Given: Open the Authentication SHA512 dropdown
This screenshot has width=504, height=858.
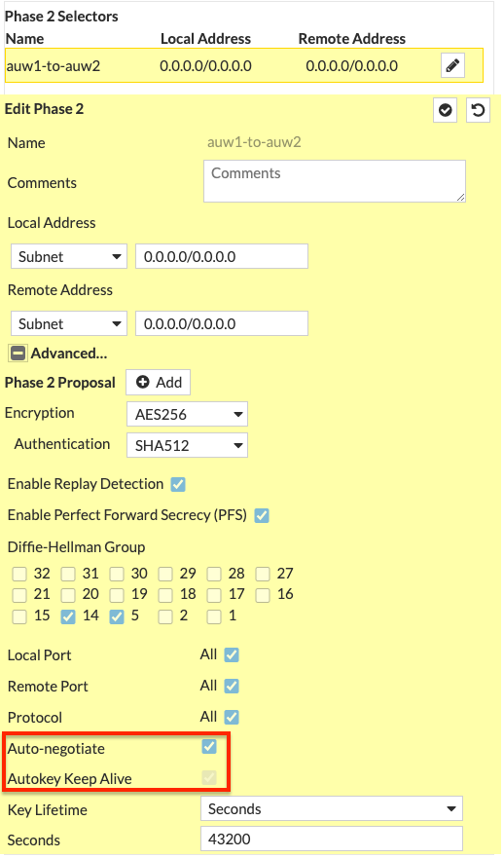Looking at the screenshot, I should (x=187, y=445).
